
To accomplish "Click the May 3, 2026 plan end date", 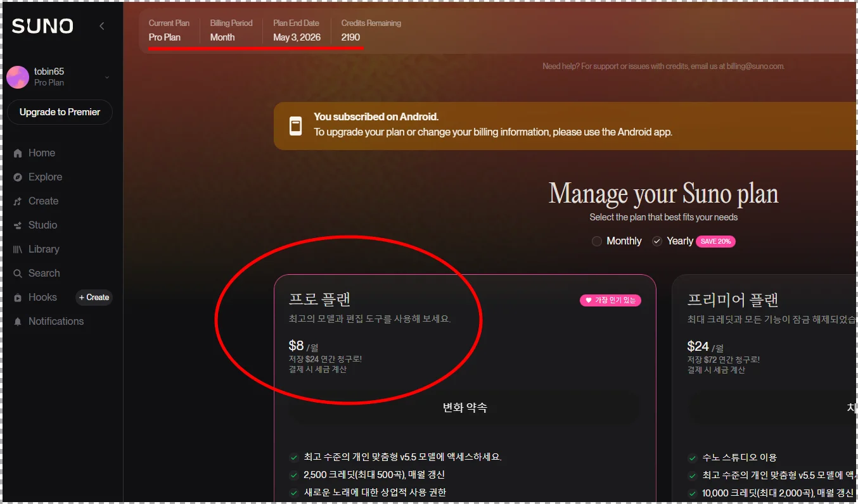I will [x=297, y=37].
